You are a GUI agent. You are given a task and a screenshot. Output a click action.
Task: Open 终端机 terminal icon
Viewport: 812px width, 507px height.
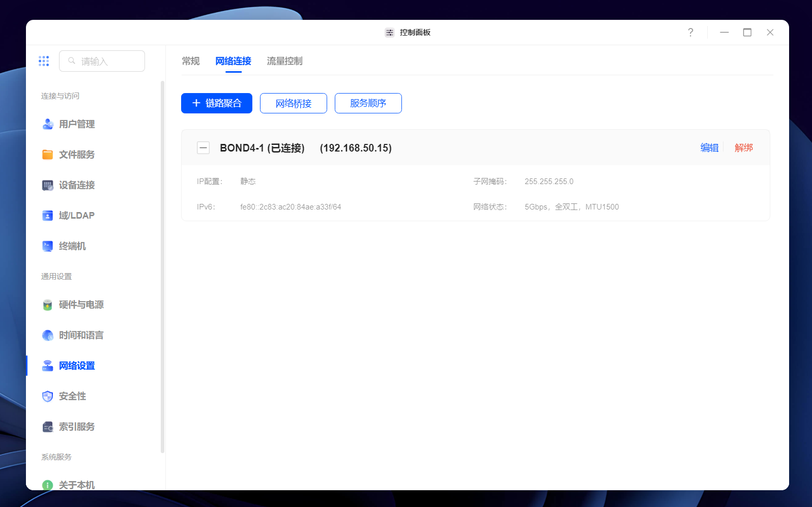[48, 246]
